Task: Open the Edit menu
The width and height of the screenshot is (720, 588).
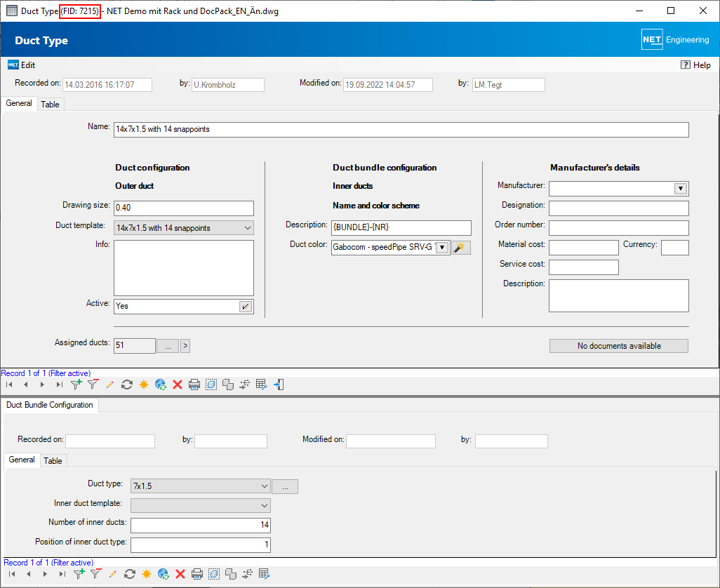Action: coord(22,65)
